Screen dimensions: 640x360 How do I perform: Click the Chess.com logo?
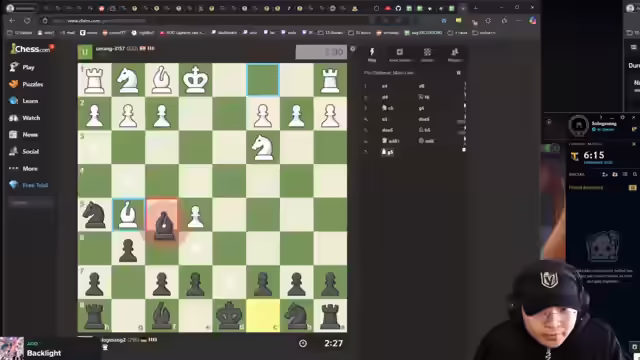[x=31, y=49]
